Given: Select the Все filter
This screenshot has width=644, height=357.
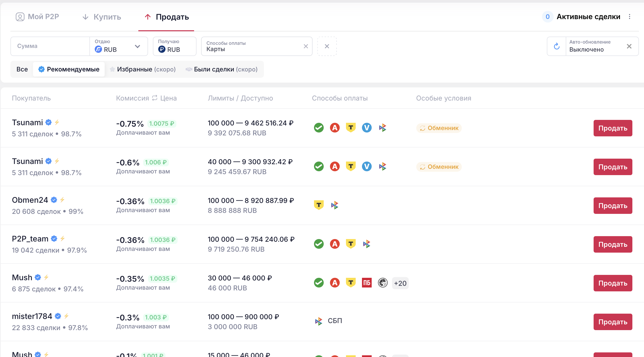Looking at the screenshot, I should [x=22, y=69].
